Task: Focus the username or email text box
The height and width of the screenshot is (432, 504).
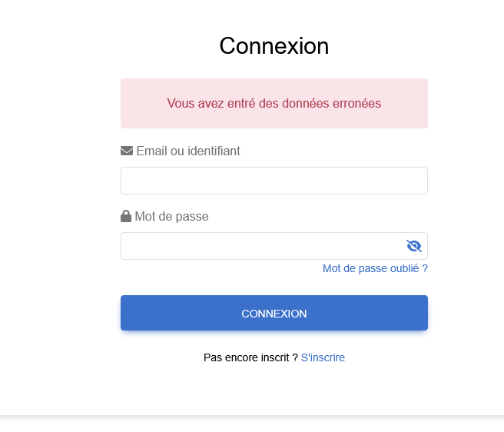Action: (x=274, y=181)
